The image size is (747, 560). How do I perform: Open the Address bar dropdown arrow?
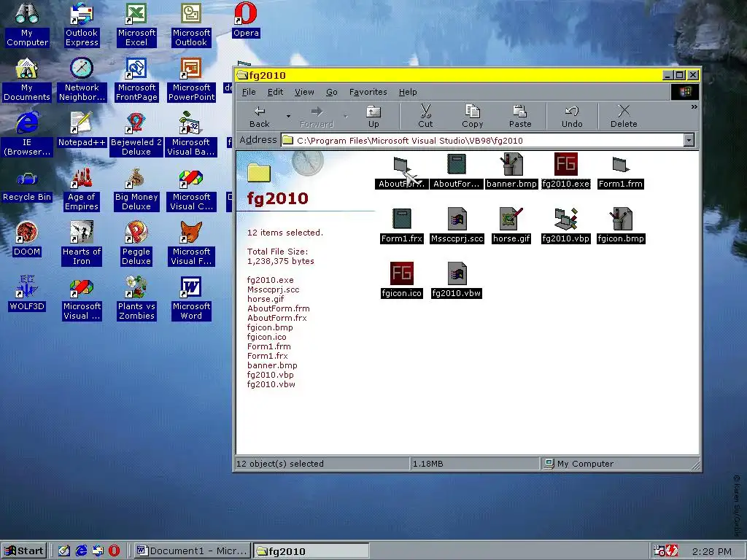tap(689, 140)
